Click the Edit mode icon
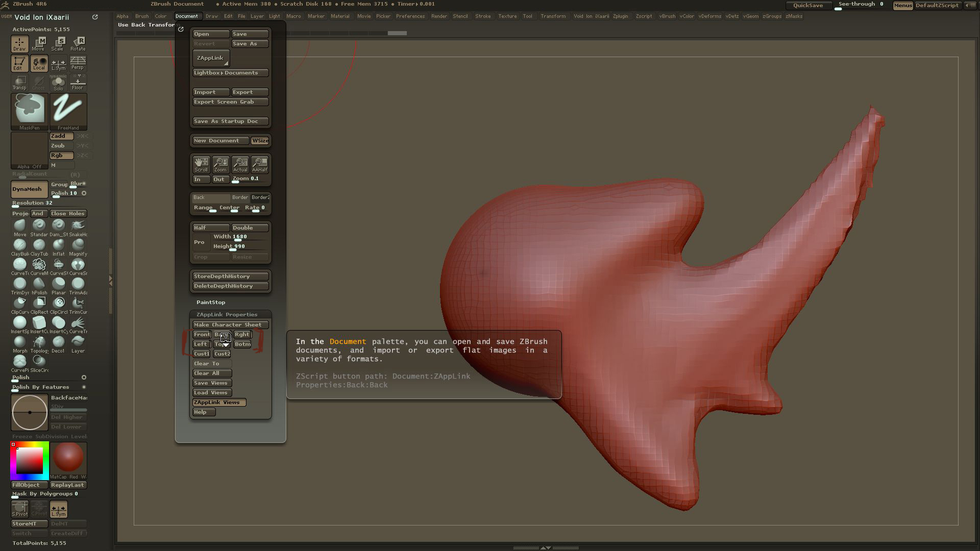The image size is (980, 551). coord(19,63)
